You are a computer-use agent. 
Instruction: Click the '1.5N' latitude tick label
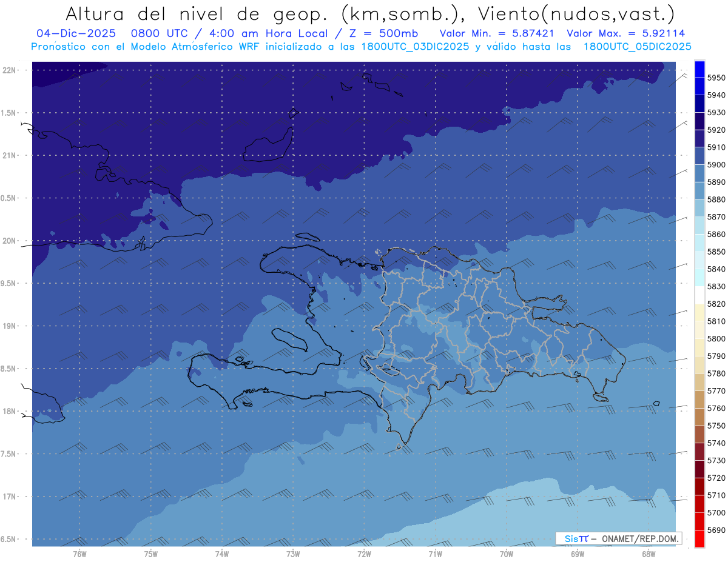coord(8,113)
